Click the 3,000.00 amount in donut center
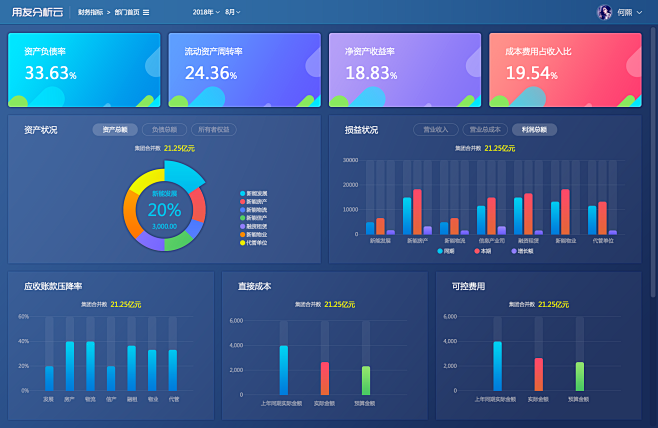The image size is (658, 428). coord(164,226)
